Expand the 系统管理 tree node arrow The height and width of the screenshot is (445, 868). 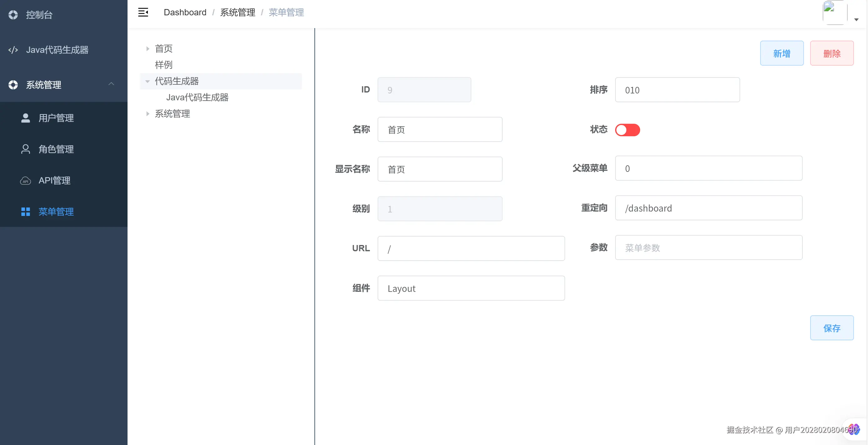click(148, 114)
